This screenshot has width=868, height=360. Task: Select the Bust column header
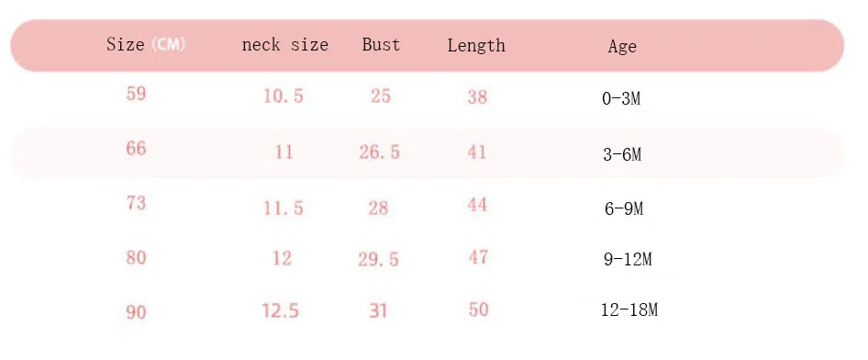pyautogui.click(x=381, y=44)
